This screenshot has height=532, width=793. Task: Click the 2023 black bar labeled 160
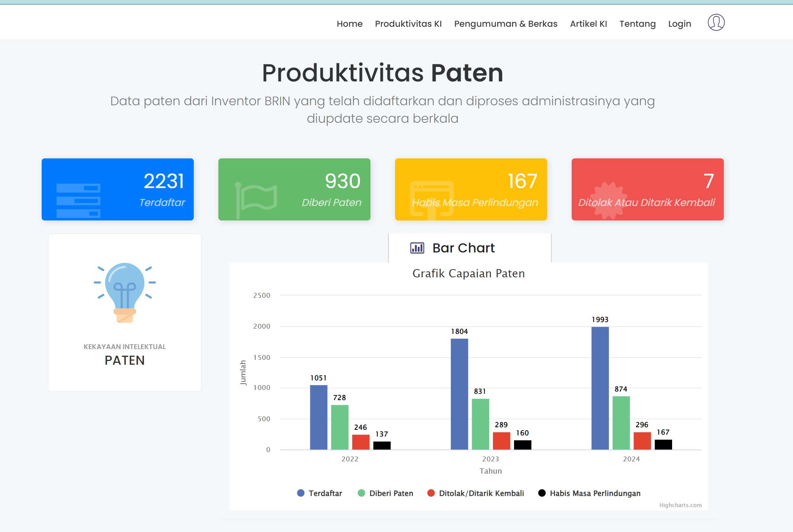523,445
